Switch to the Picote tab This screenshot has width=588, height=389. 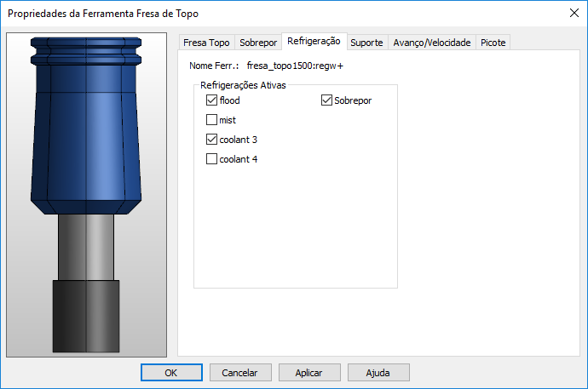(x=493, y=43)
